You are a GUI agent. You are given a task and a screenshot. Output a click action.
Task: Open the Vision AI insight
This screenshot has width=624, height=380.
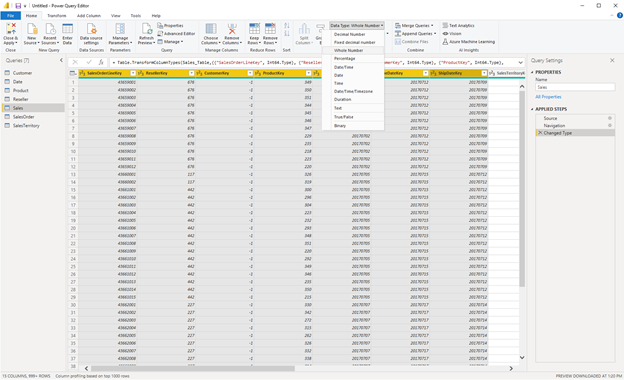point(452,33)
